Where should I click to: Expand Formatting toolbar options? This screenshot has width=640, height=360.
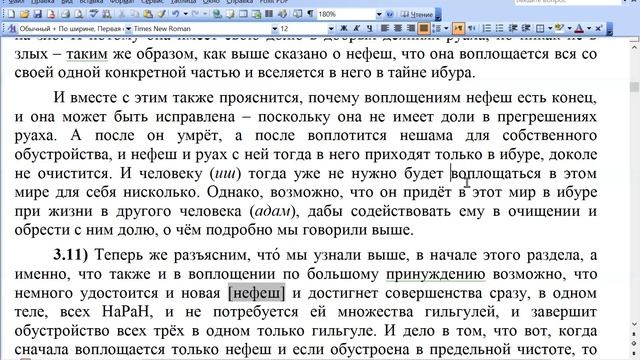tap(610, 29)
